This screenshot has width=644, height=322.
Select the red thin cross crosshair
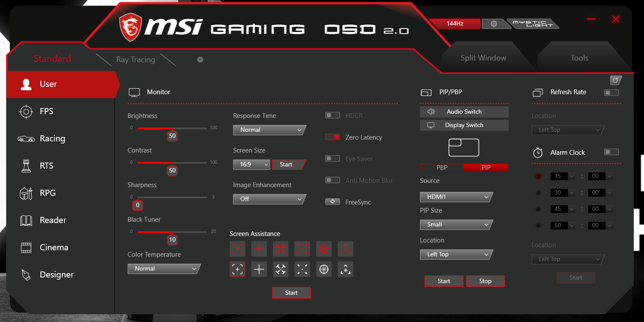[x=259, y=249]
